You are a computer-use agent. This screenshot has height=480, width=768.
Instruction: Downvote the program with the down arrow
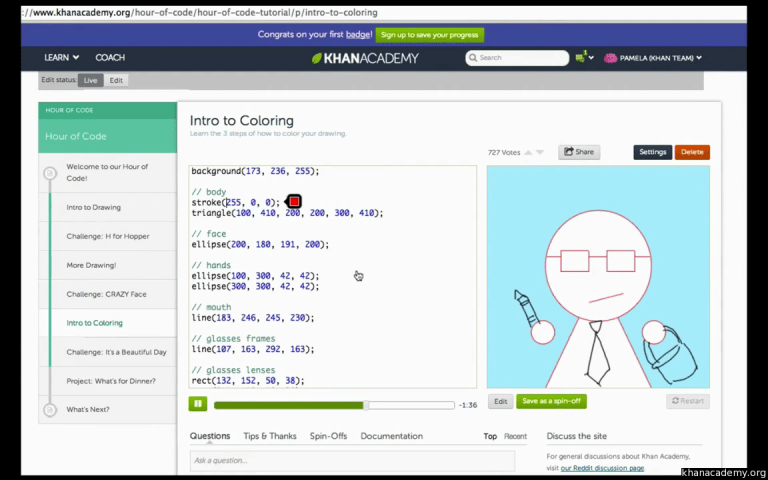pyautogui.click(x=540, y=152)
